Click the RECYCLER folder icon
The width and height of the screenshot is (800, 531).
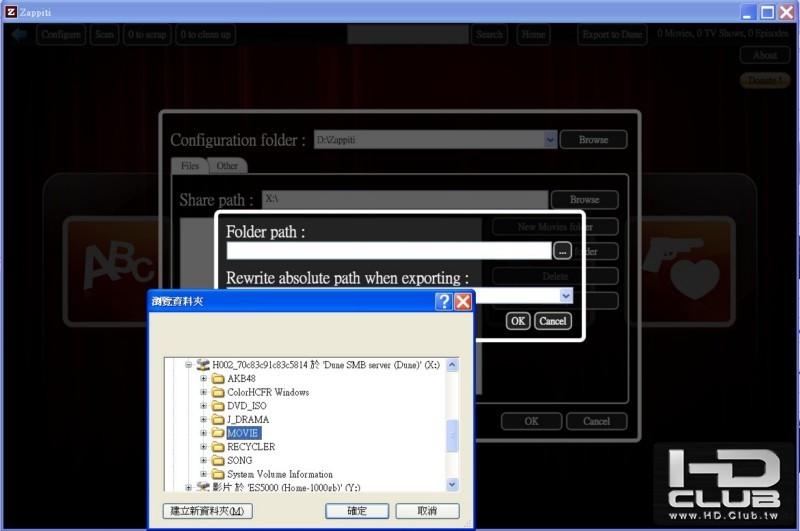click(218, 447)
